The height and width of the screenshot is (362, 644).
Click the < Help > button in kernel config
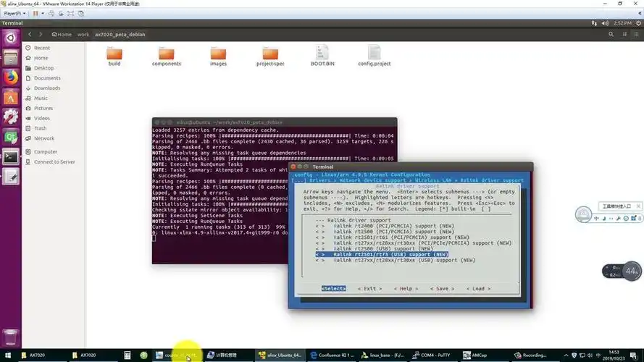pyautogui.click(x=406, y=289)
